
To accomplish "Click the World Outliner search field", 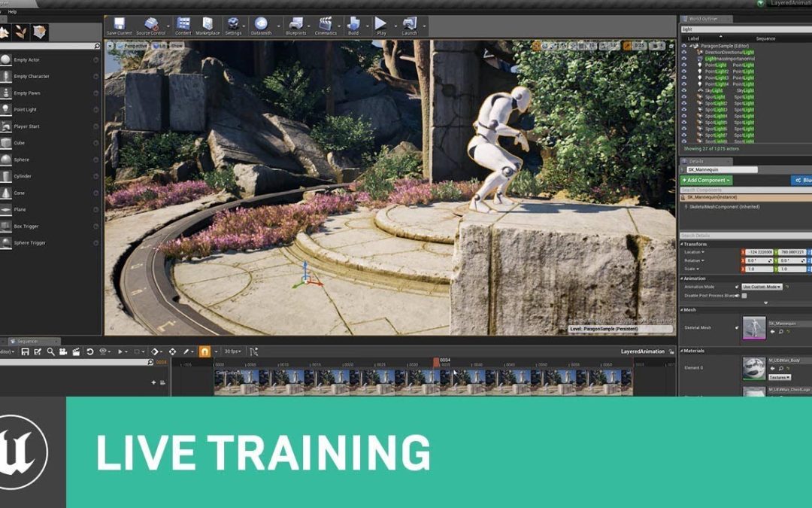I will 746,29.
